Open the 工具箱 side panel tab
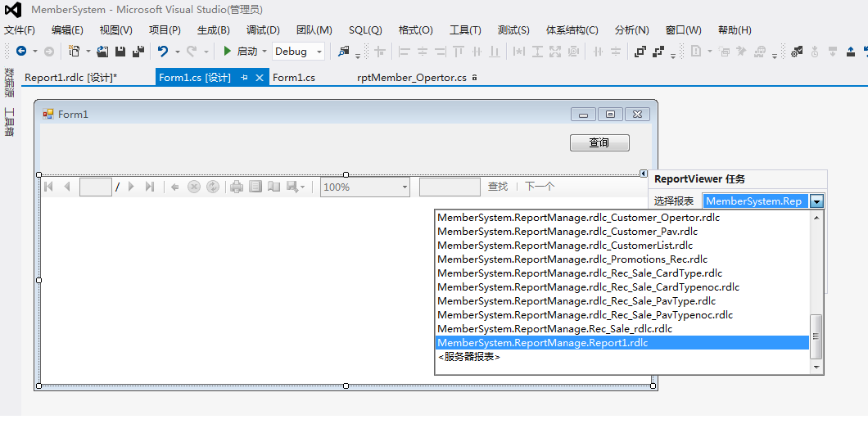 click(9, 122)
